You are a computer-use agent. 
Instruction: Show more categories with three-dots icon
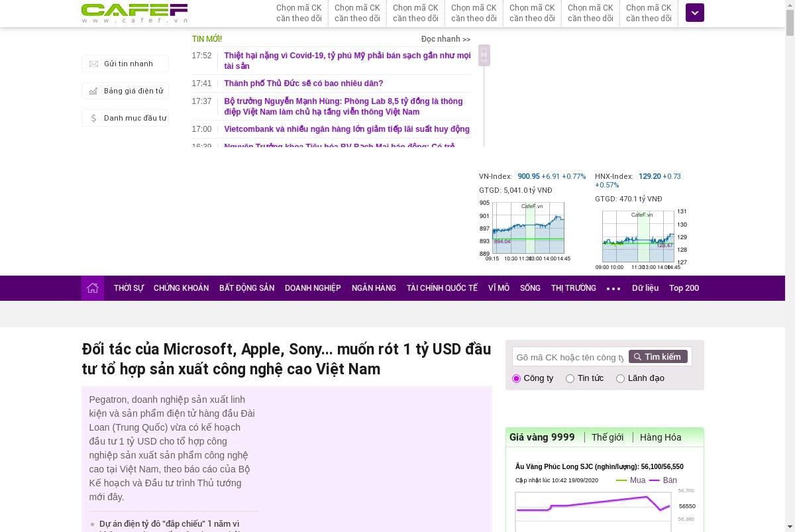[613, 288]
